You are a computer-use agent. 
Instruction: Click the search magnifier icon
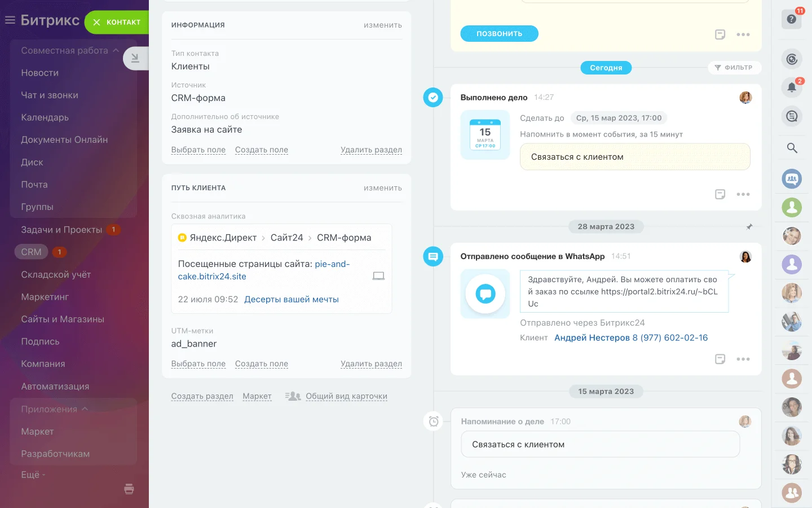coord(792,148)
